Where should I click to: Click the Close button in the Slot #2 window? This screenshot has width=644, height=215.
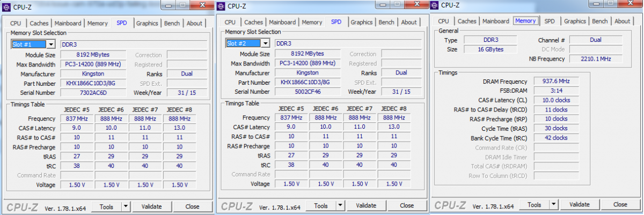(x=407, y=205)
